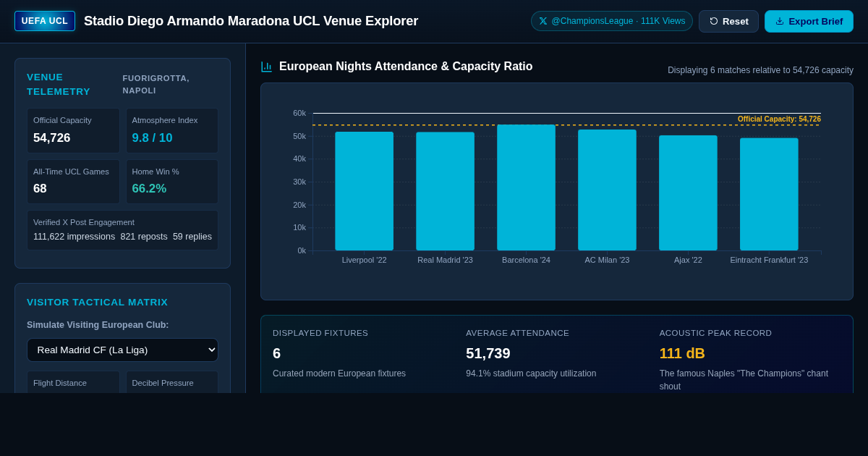Click the Visitor Tactical Matrix heading
Image resolution: width=868 pixels, height=456 pixels.
pyautogui.click(x=97, y=302)
